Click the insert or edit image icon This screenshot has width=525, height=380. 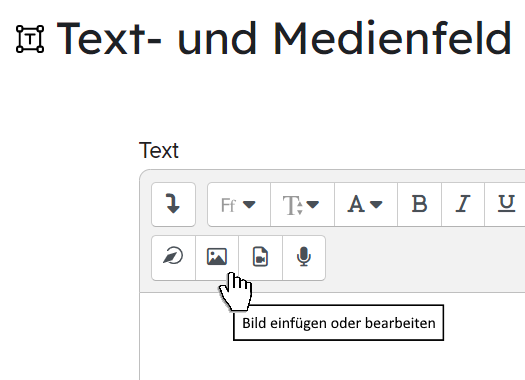(x=217, y=257)
